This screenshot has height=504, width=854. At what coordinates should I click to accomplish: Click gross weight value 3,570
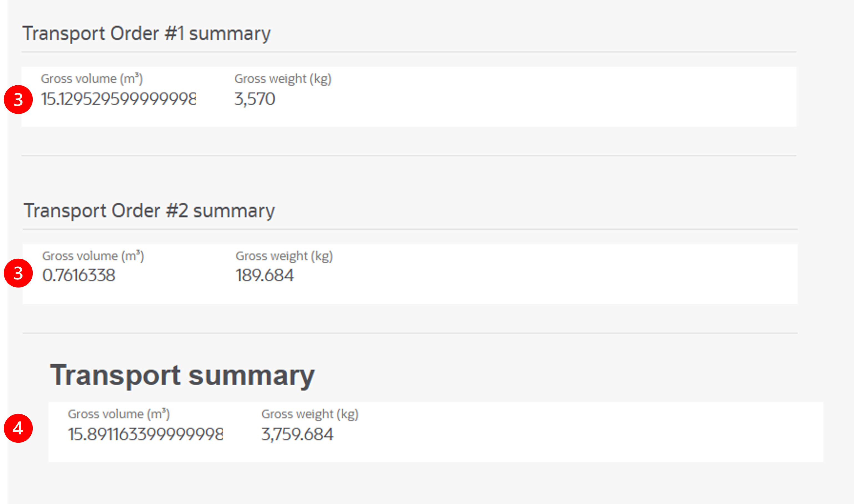(255, 99)
